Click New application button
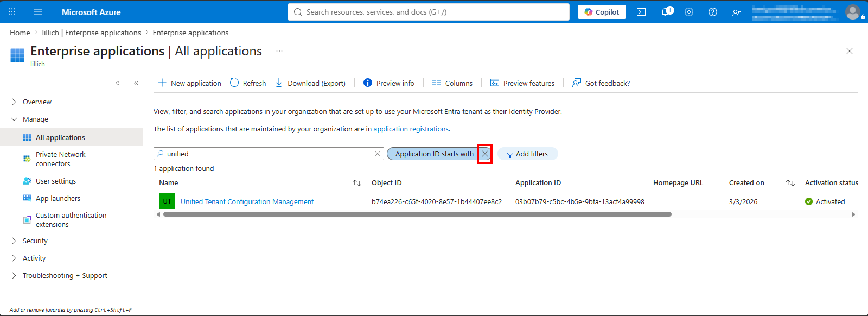This screenshot has width=868, height=316. [189, 83]
